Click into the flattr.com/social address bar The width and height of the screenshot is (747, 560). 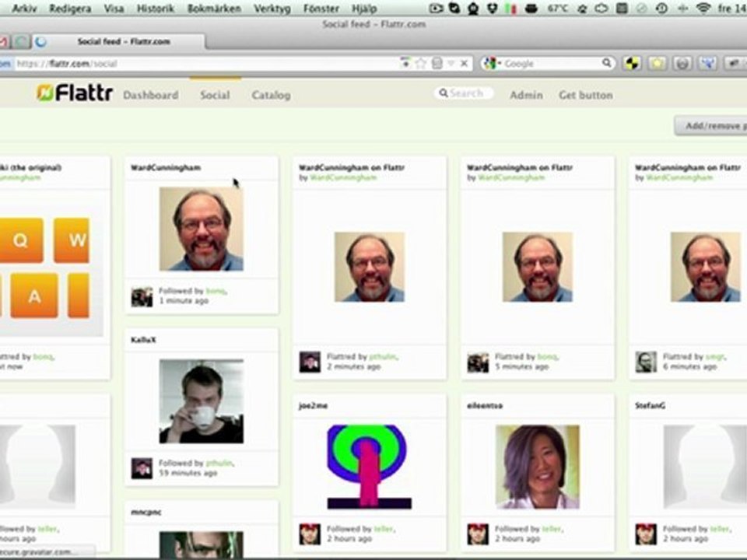coord(205,63)
